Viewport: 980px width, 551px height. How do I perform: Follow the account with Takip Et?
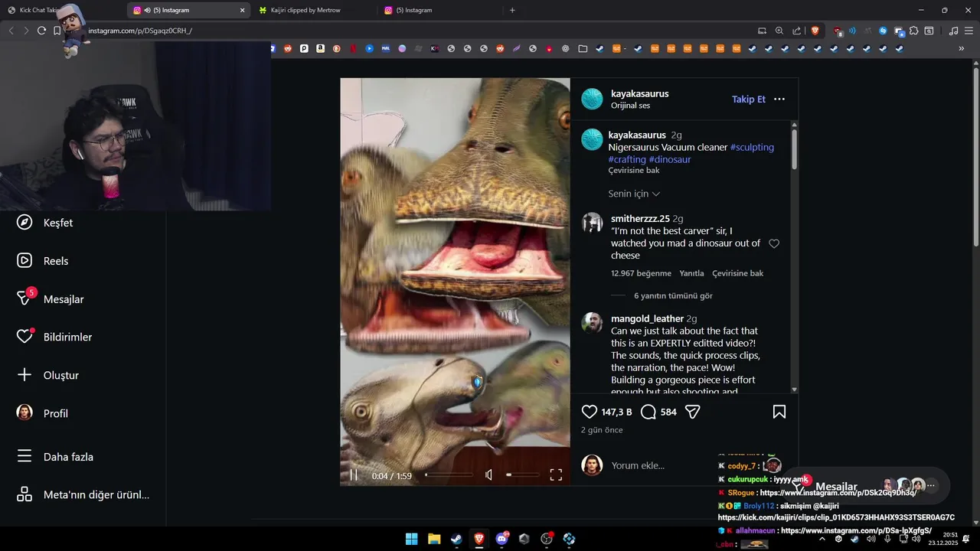point(749,99)
